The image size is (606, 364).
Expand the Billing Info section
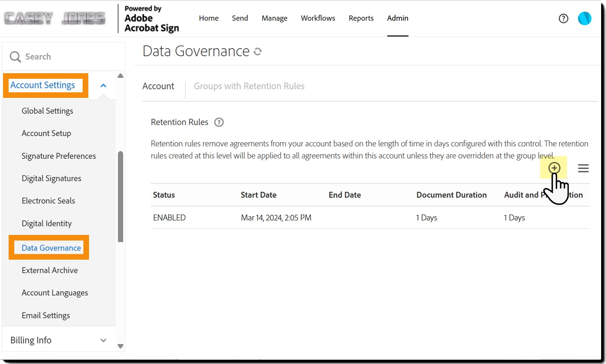tap(103, 340)
